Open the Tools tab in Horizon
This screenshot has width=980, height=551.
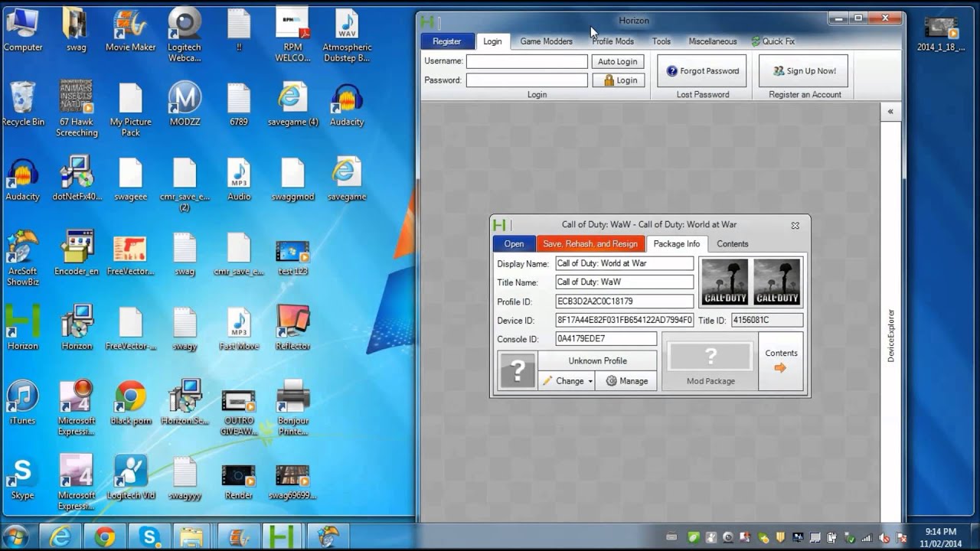pyautogui.click(x=661, y=41)
